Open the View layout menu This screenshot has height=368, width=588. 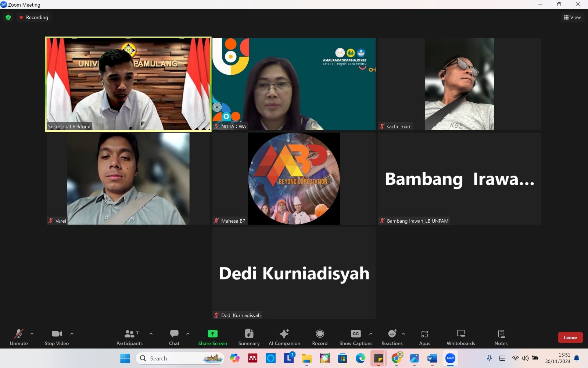572,17
